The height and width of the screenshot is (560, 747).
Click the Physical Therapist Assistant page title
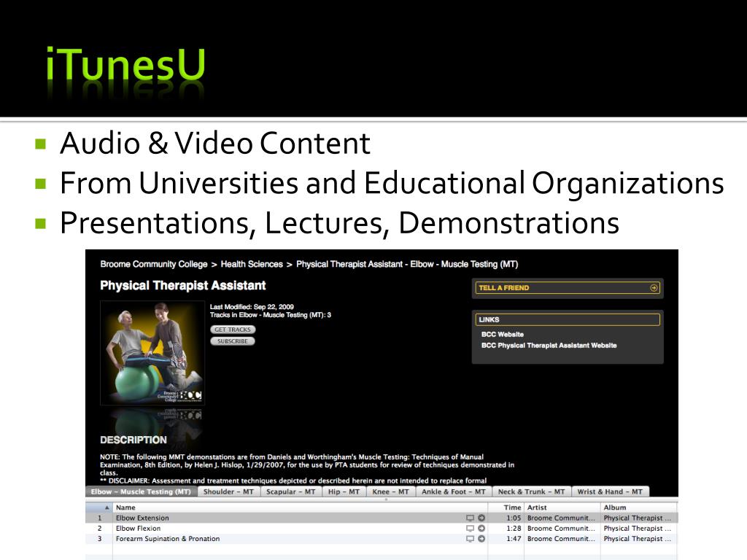pyautogui.click(x=183, y=286)
